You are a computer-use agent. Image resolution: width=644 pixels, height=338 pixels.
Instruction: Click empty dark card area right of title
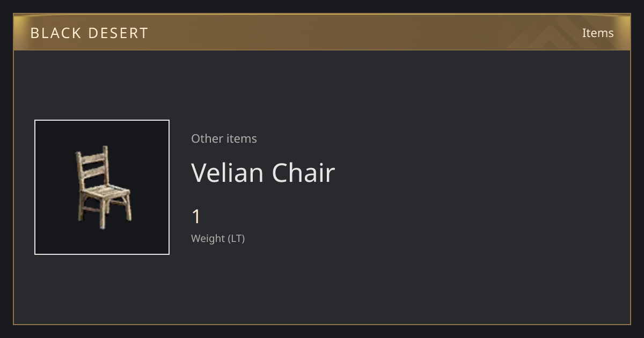click(x=472, y=173)
